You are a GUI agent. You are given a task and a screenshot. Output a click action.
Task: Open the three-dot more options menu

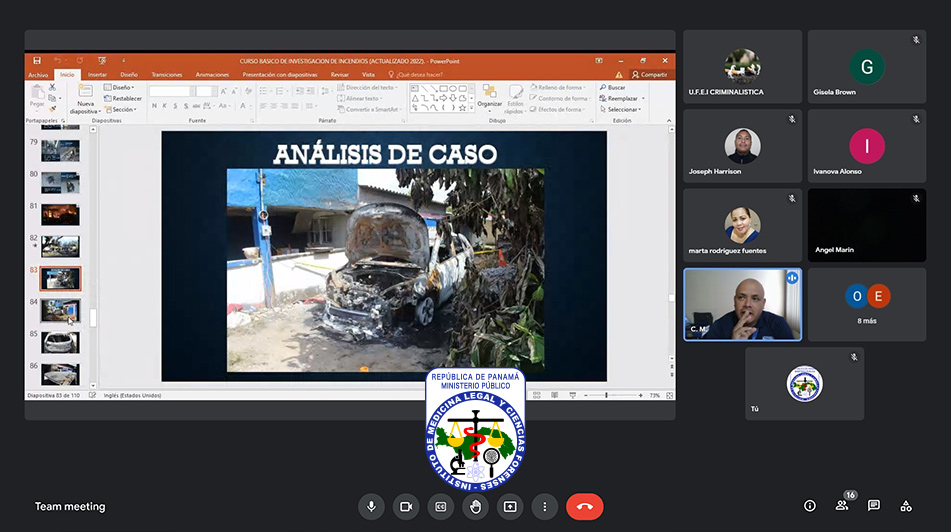tap(545, 507)
